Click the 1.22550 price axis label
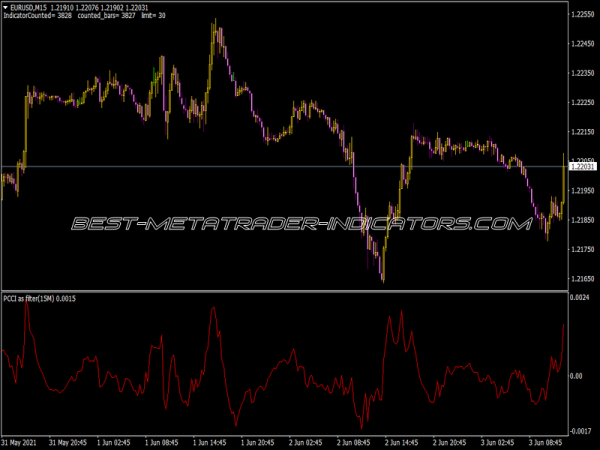The height and width of the screenshot is (450, 600). coord(581,16)
